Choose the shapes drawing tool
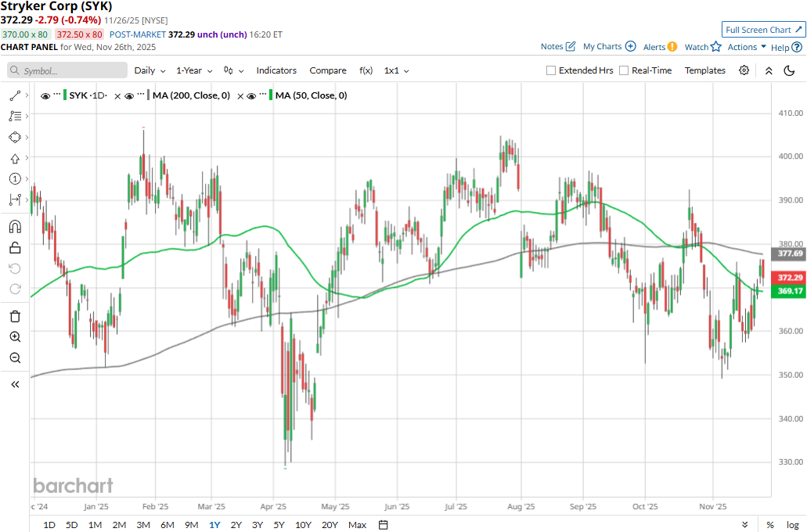 tap(15, 138)
